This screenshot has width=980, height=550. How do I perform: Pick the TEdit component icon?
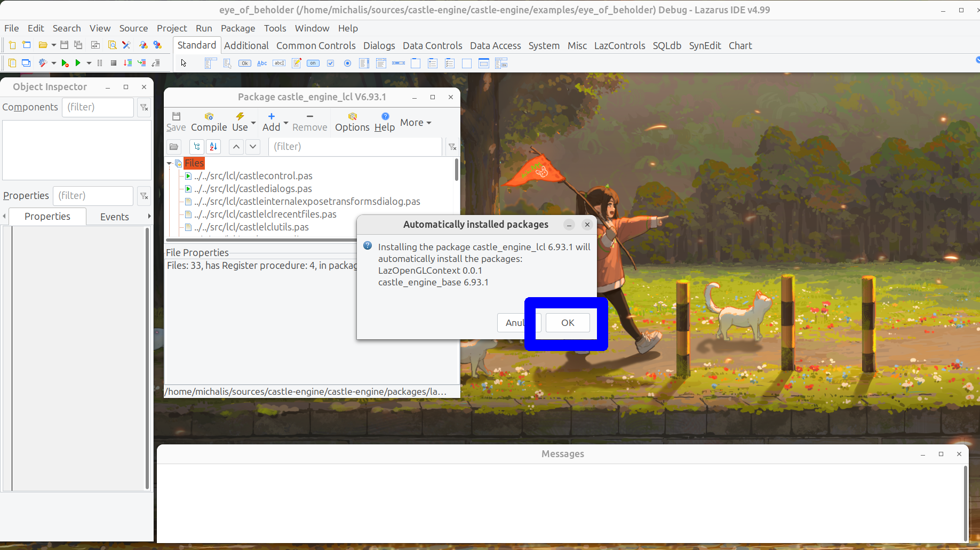click(279, 63)
